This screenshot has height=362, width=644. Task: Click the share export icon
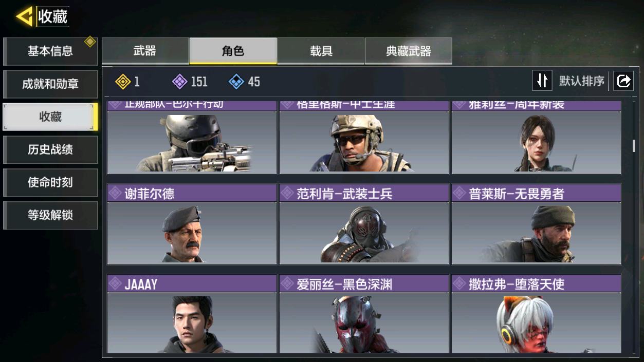click(x=623, y=81)
